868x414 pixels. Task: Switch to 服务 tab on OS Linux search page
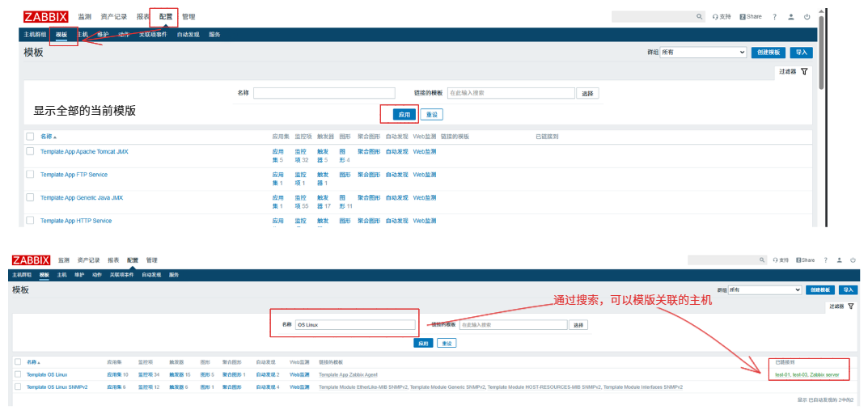(174, 275)
